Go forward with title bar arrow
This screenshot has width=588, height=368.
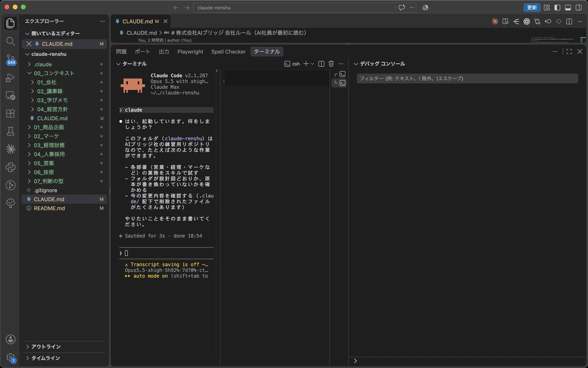pos(187,7)
